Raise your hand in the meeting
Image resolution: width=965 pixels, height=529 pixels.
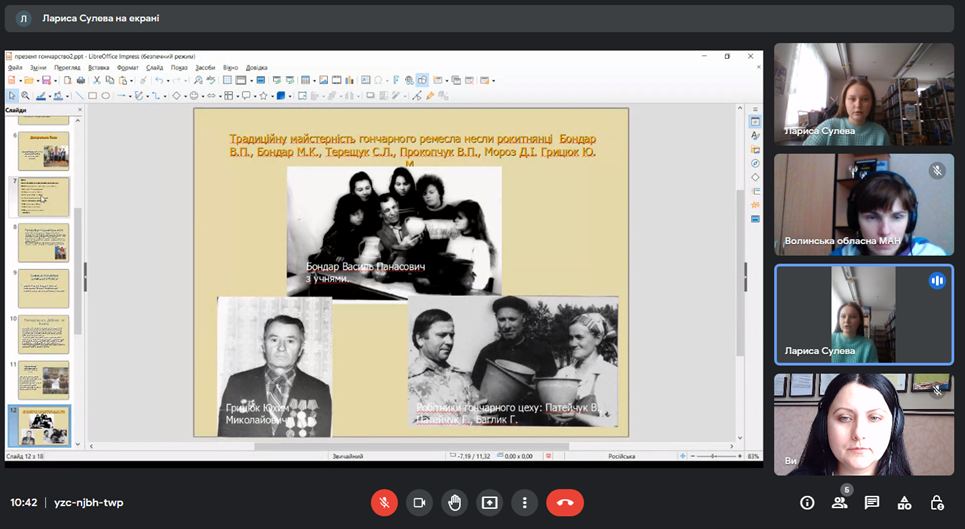coord(454,502)
